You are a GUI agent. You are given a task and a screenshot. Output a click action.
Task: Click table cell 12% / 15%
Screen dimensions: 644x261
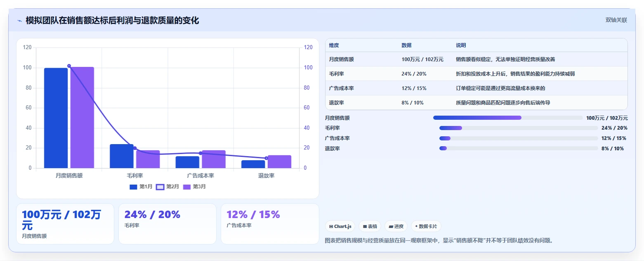pyautogui.click(x=414, y=88)
